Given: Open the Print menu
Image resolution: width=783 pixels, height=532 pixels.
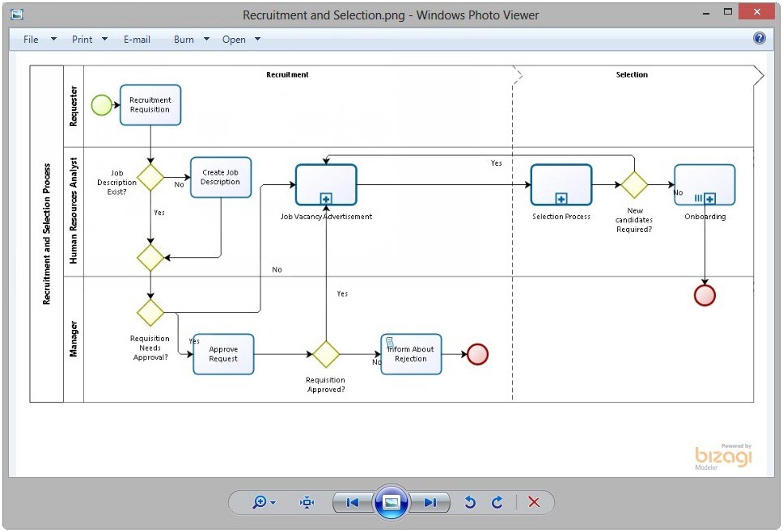Looking at the screenshot, I should click(x=82, y=40).
